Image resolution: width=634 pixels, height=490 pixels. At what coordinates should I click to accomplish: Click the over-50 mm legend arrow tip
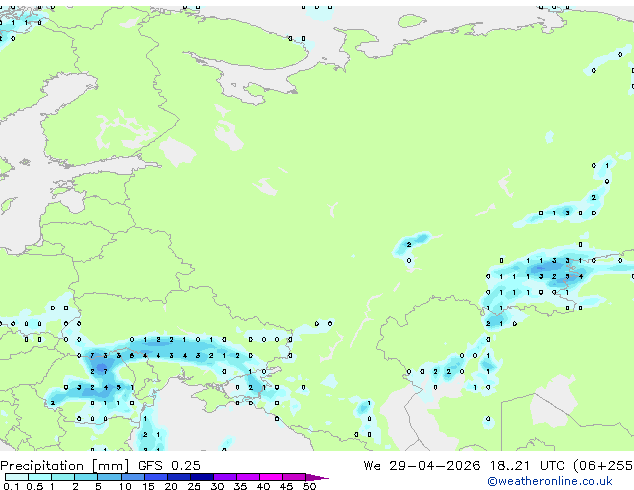tap(317, 477)
